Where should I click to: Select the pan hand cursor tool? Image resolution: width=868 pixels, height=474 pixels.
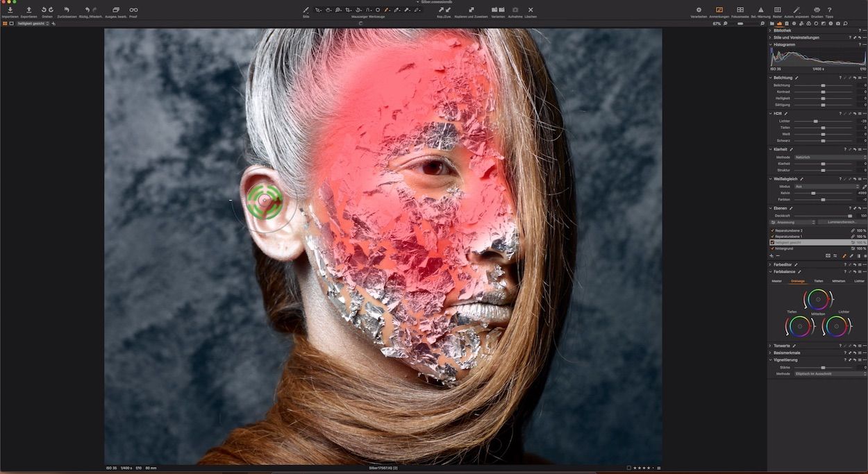coord(328,10)
